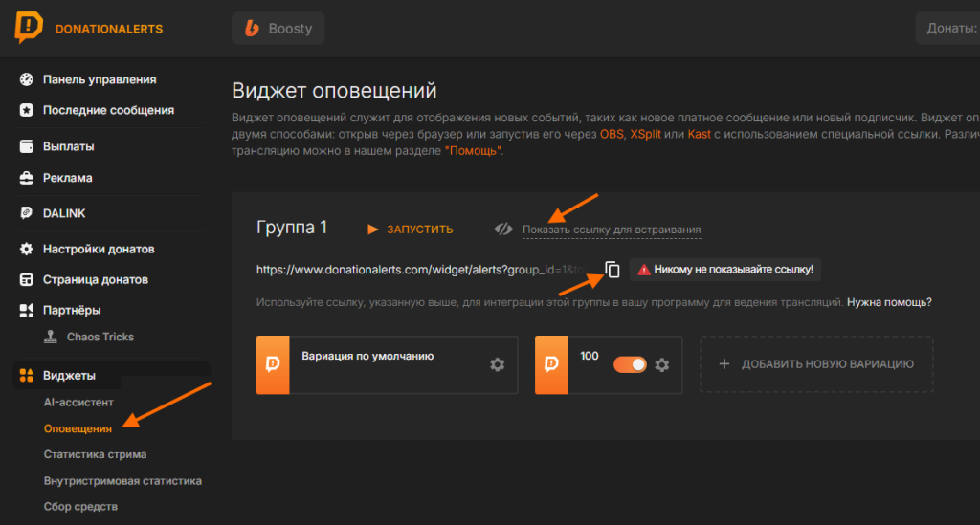The image size is (980, 525).
Task: Click the Chaos Tricks joystick icon
Action: tap(51, 337)
